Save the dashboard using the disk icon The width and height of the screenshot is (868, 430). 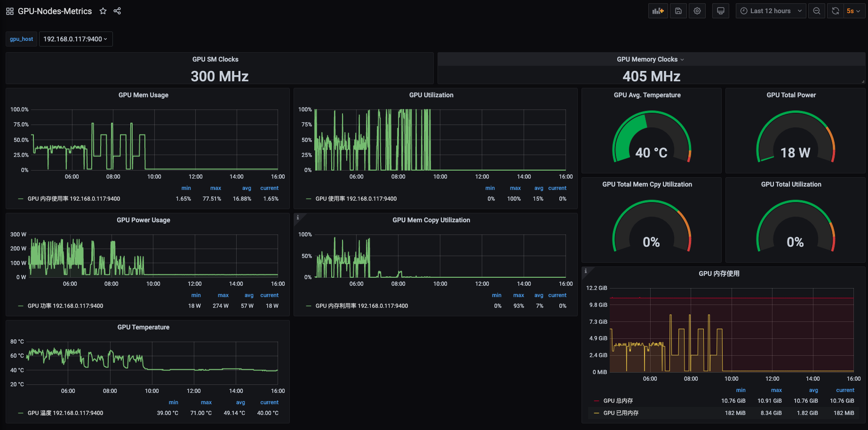click(x=678, y=11)
